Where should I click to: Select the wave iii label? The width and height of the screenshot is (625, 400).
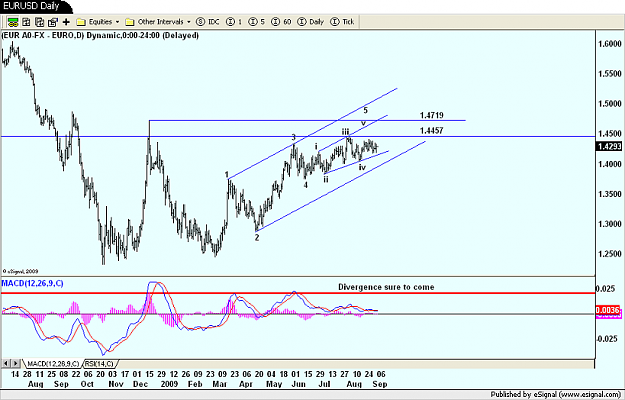[x=345, y=131]
